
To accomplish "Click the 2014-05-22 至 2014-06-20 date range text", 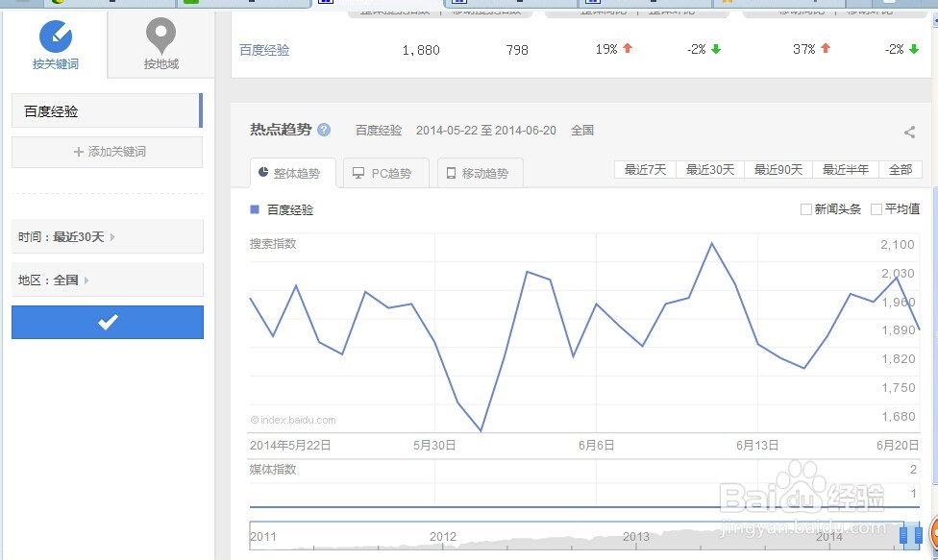I will (x=485, y=131).
